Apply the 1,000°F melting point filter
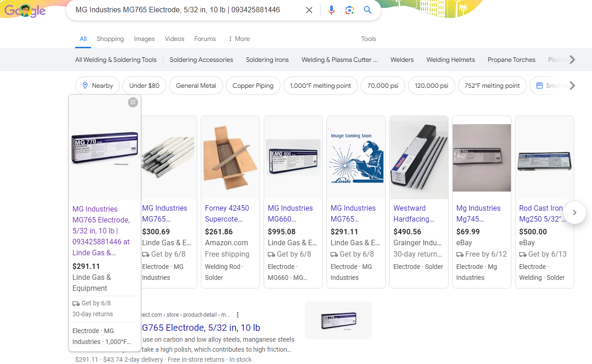 [321, 86]
